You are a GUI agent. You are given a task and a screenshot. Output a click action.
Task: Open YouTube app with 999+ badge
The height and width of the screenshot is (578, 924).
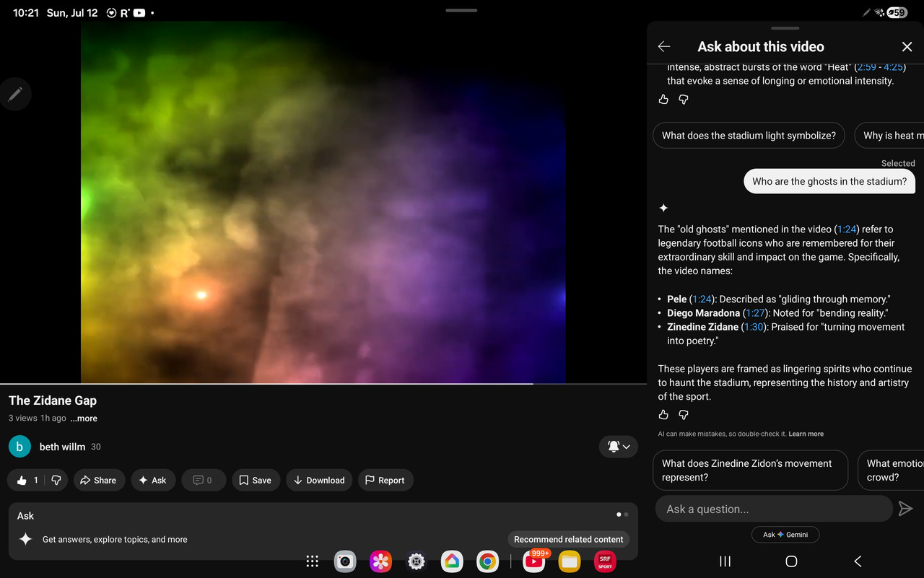(x=535, y=561)
